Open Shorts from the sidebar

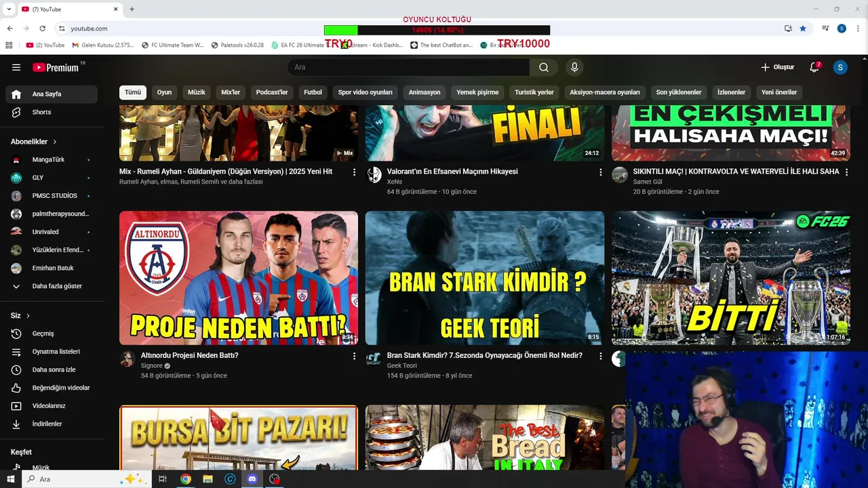[x=52, y=112]
